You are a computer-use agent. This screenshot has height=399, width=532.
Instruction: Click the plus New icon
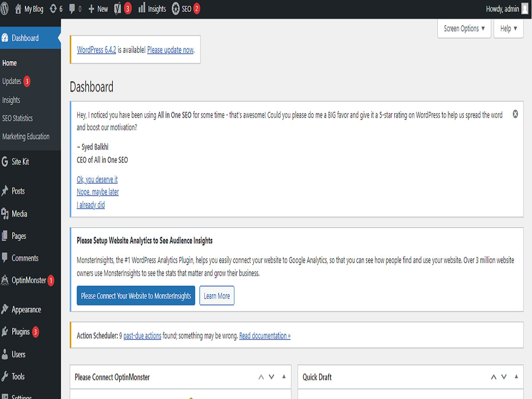point(92,9)
